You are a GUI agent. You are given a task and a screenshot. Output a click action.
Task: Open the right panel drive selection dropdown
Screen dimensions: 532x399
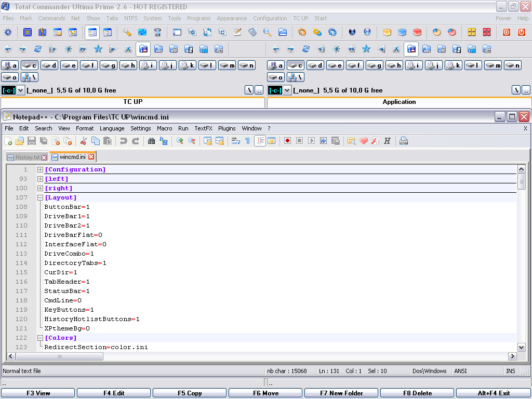point(287,90)
